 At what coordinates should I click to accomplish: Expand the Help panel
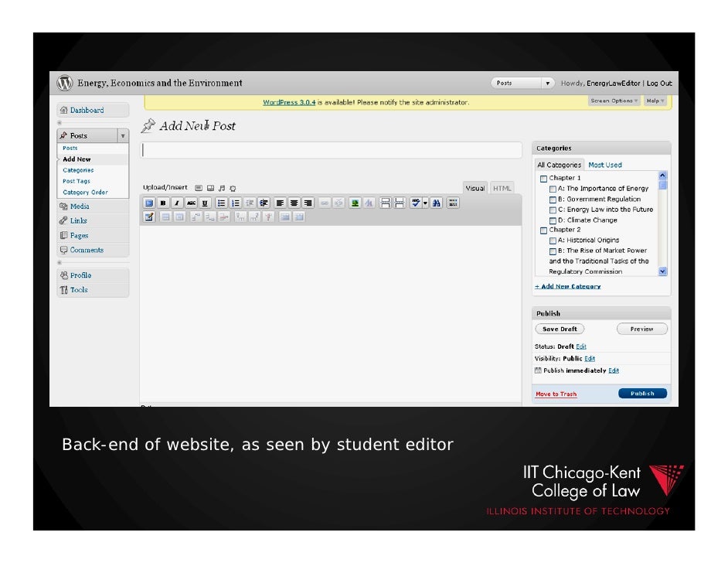click(655, 101)
